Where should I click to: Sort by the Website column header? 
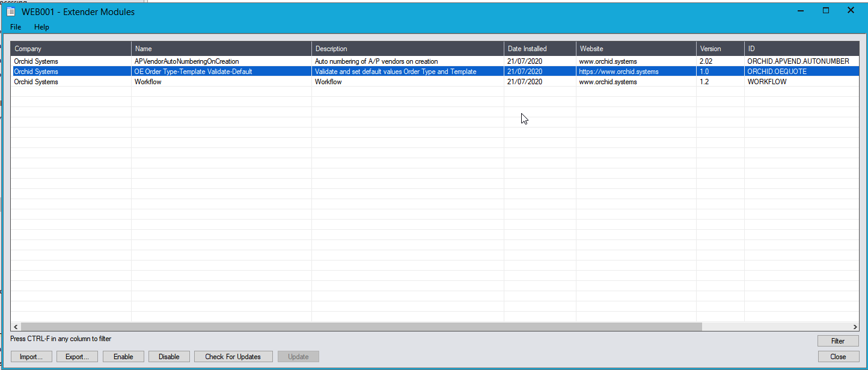(x=636, y=49)
